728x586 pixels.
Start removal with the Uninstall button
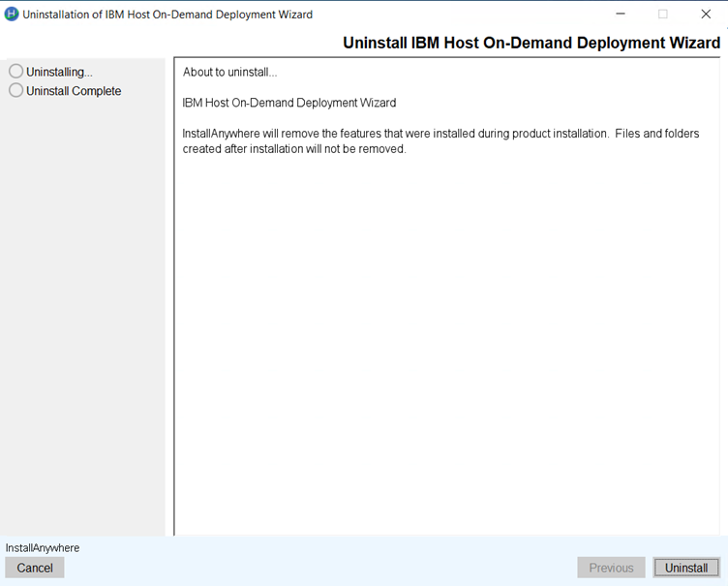click(685, 568)
